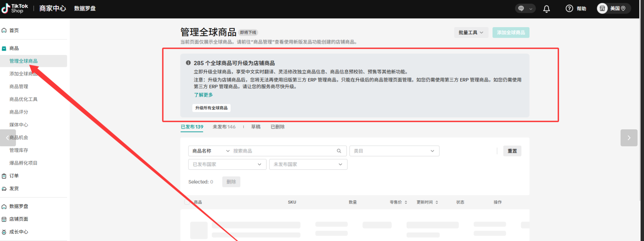
Task: Click the 数量 column header
Action: coord(353,202)
